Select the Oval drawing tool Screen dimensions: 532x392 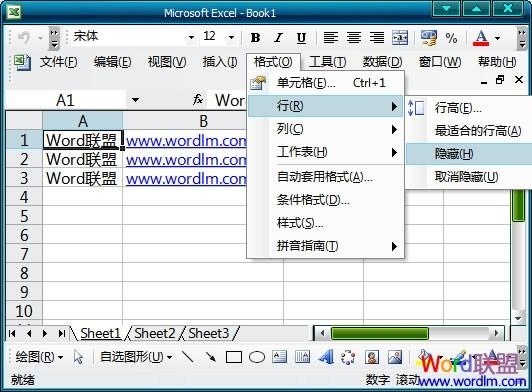tap(257, 357)
